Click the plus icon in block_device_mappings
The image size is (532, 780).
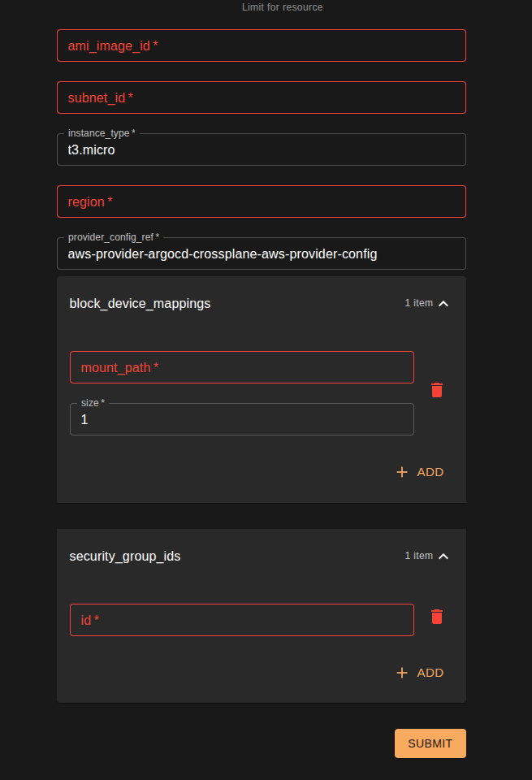pos(400,471)
